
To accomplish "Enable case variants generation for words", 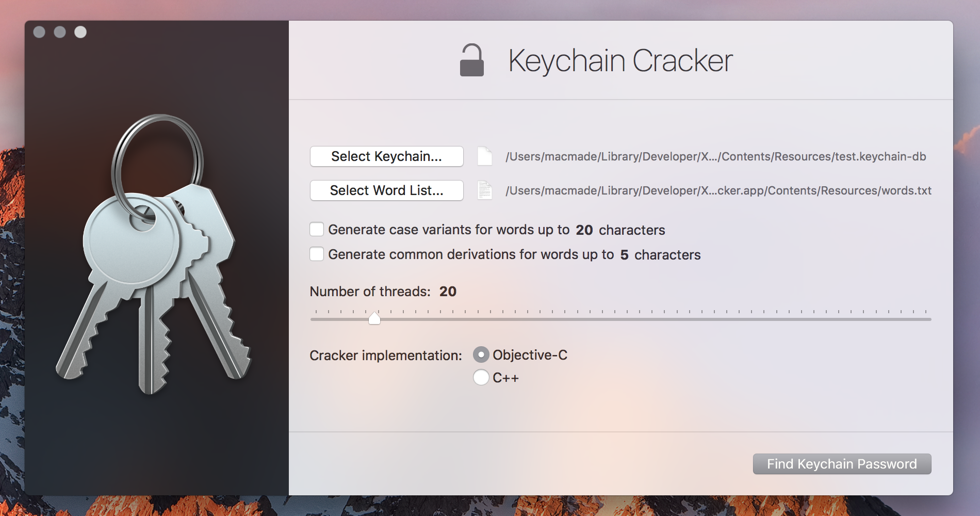I will [316, 229].
